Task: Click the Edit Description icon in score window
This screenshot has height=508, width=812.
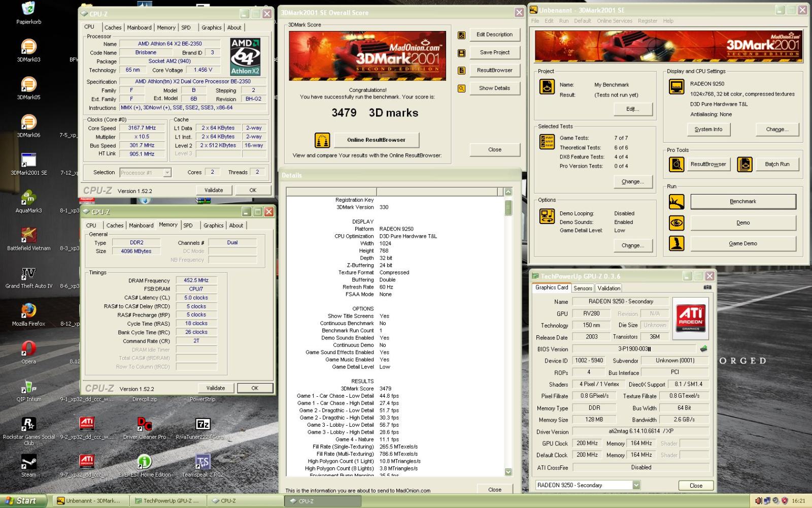Action: pos(461,35)
